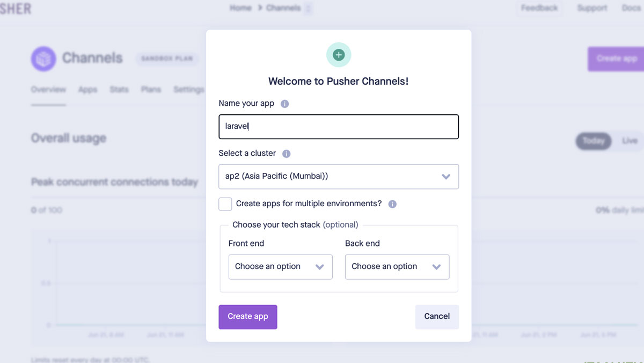The height and width of the screenshot is (363, 644).
Task: Enable Create apps for multiple environments checkbox
Action: [x=225, y=204]
